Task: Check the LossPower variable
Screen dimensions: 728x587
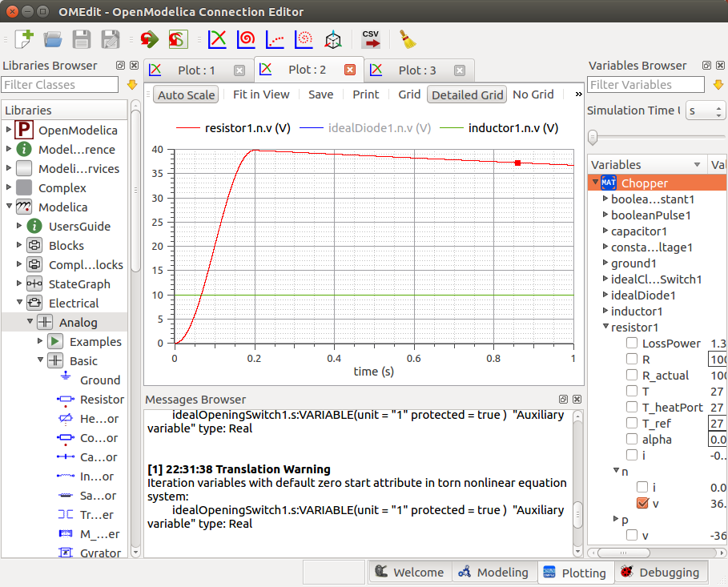Action: (x=631, y=343)
